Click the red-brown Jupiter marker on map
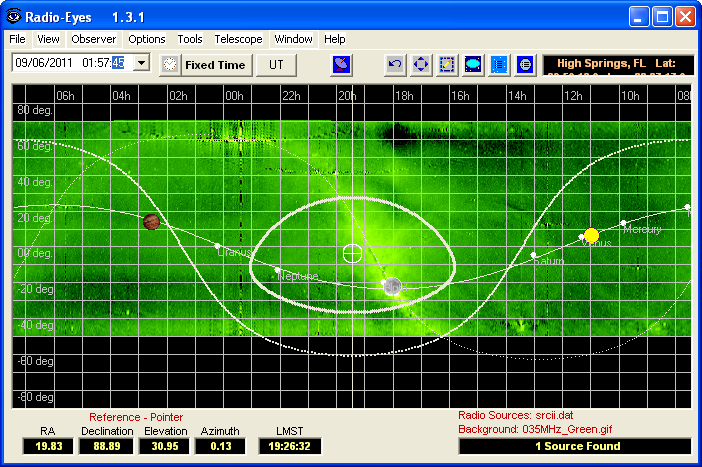702x467 pixels. tap(151, 221)
